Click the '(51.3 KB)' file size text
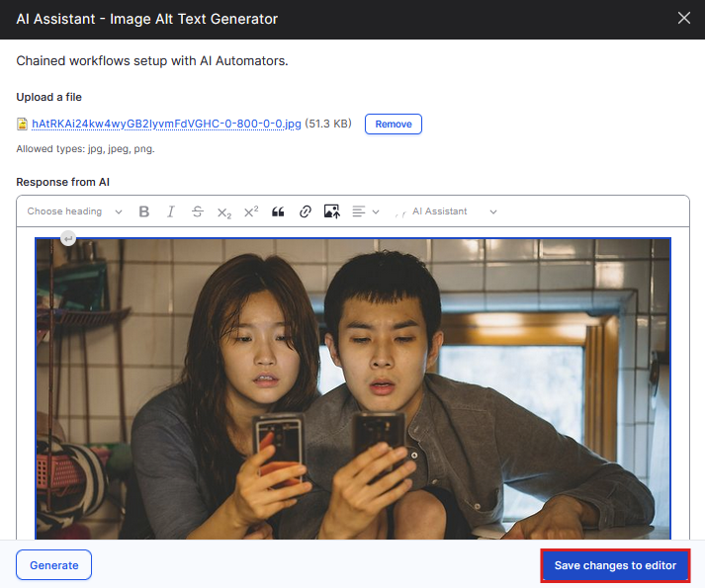Image resolution: width=705 pixels, height=588 pixels. point(328,124)
